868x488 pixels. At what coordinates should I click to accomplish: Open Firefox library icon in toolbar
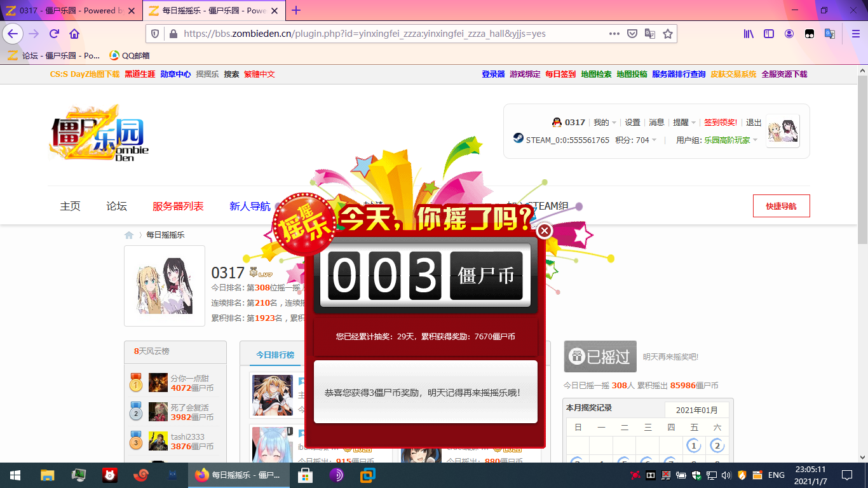coord(749,34)
